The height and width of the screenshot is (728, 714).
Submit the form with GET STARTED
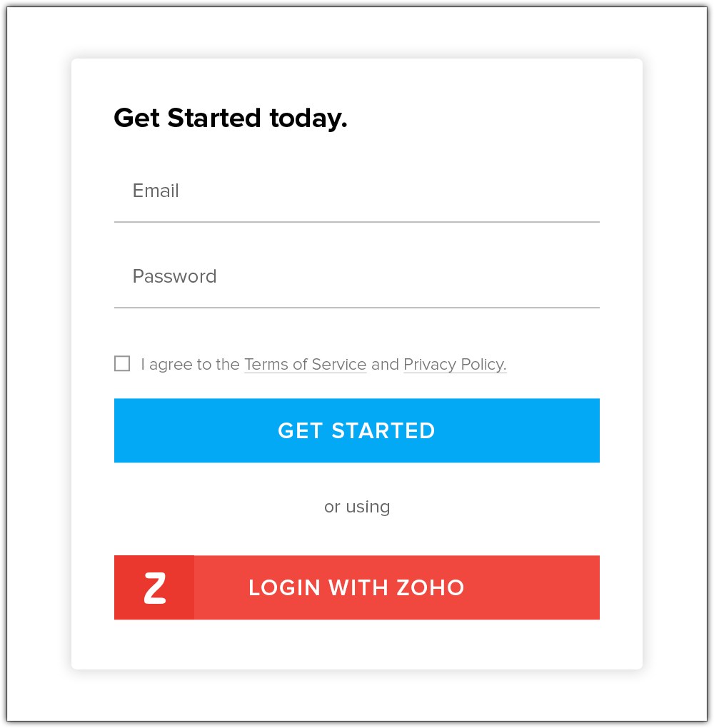pyautogui.click(x=357, y=430)
